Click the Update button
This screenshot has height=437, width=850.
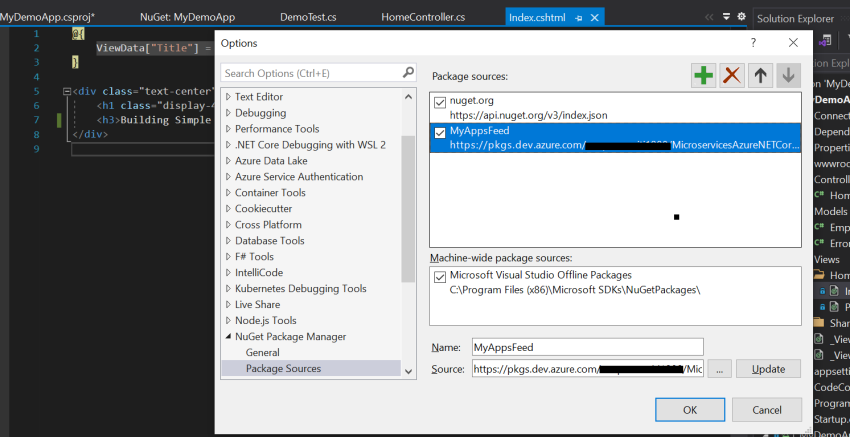click(768, 369)
